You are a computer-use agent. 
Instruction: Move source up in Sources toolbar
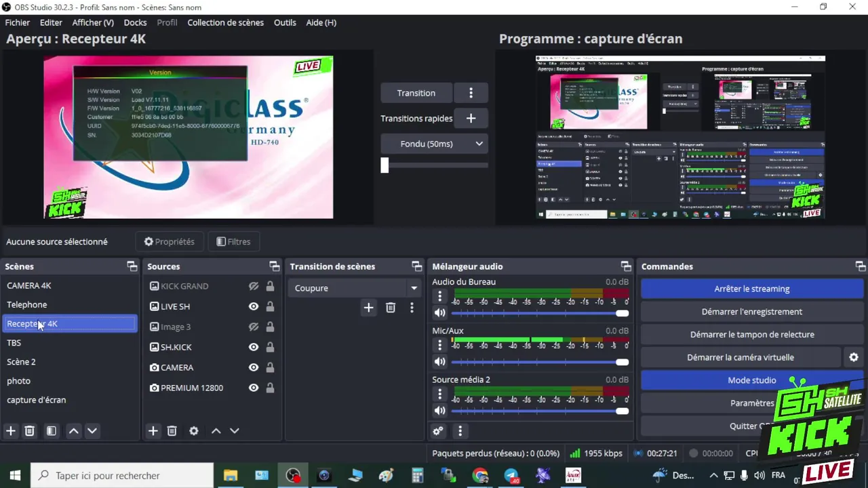[x=216, y=431]
